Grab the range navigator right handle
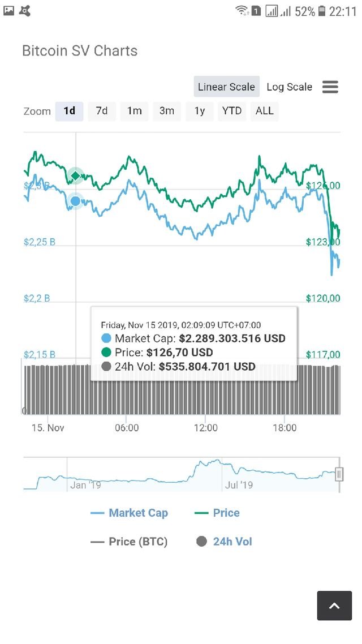362x644 pixels. click(339, 474)
